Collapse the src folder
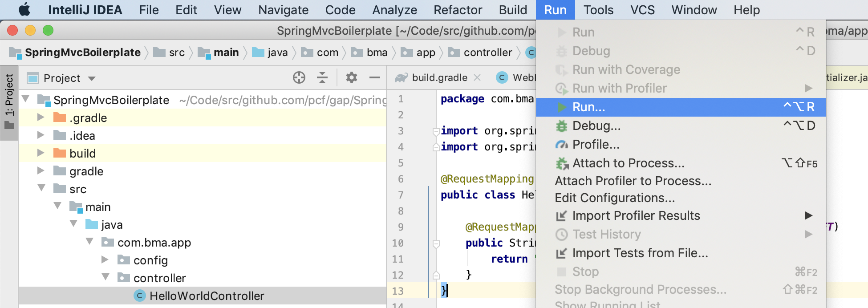The image size is (868, 308). (x=41, y=188)
